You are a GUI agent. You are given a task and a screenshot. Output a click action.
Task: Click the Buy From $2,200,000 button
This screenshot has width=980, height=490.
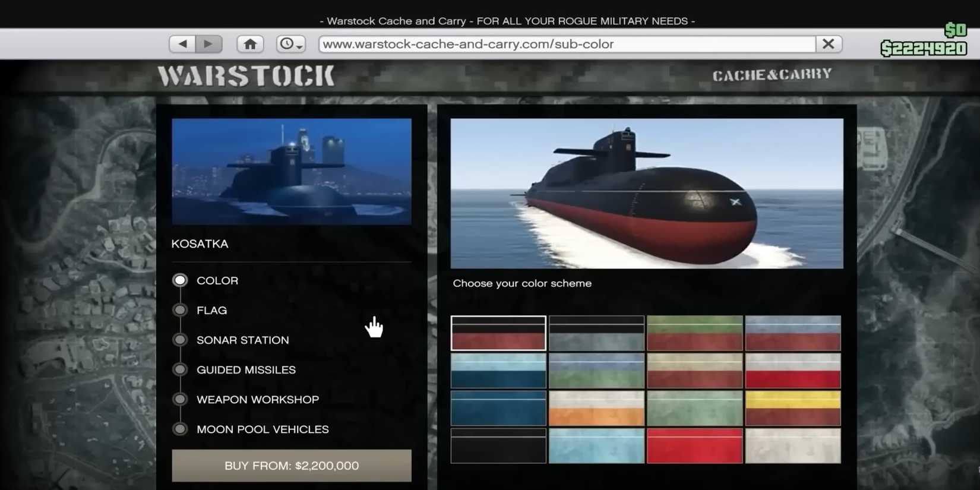292,466
